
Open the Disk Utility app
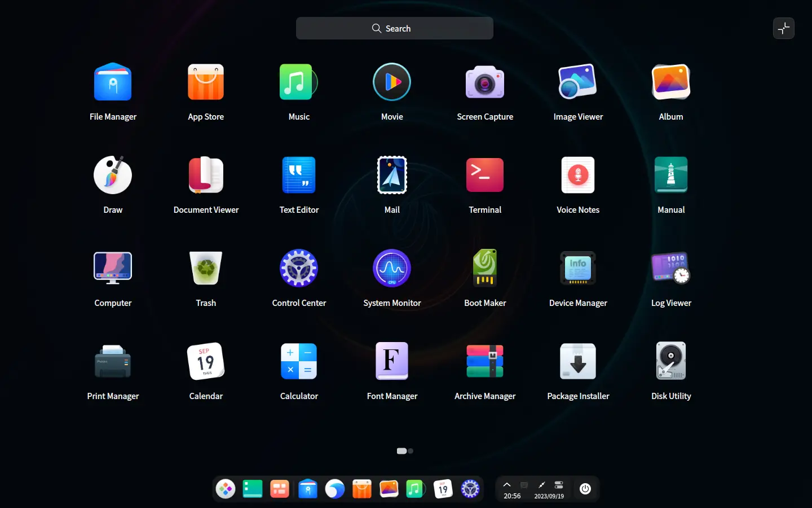click(x=670, y=362)
